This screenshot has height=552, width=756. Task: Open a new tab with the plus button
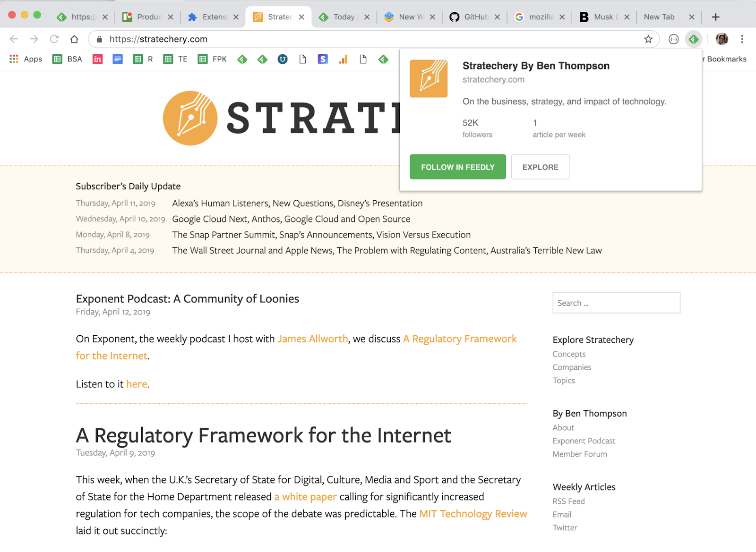point(716,17)
